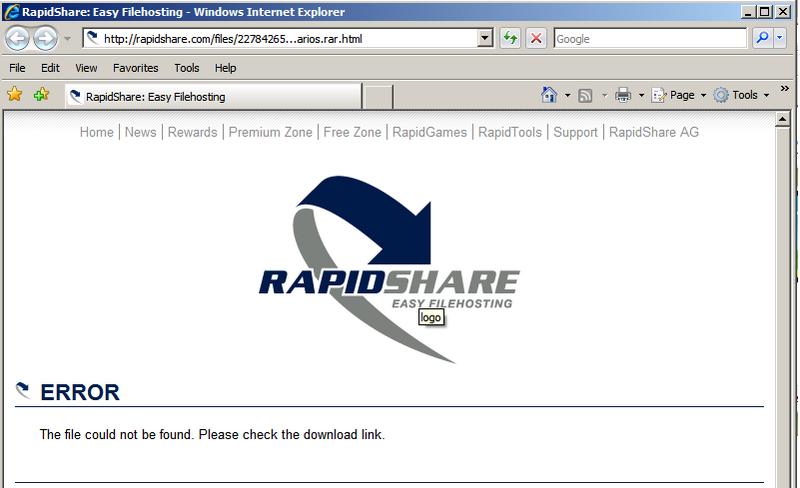Image resolution: width=800 pixels, height=488 pixels.
Task: Expand the search provider options arrow
Action: [782, 38]
